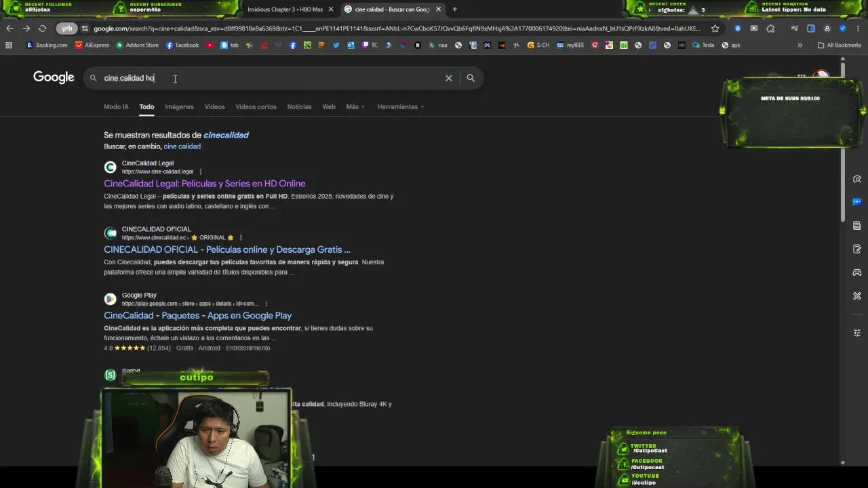Open the Twitter bird bookmark icon

(336, 45)
